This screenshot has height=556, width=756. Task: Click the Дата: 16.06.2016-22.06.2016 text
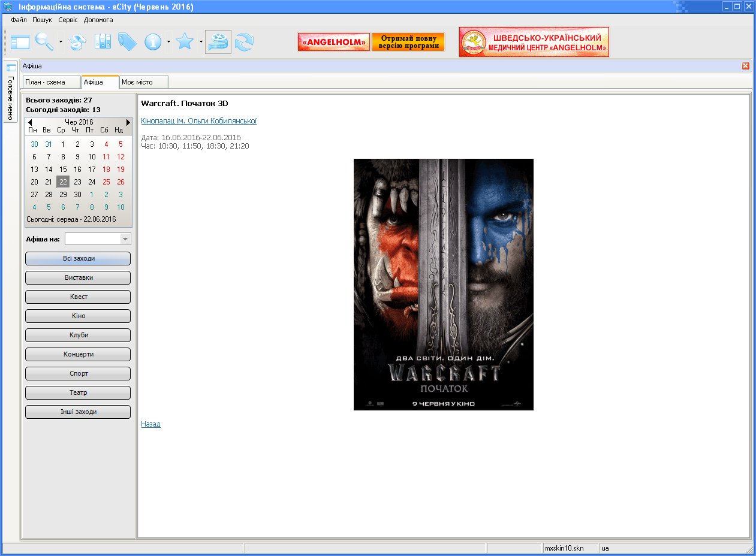tap(191, 138)
